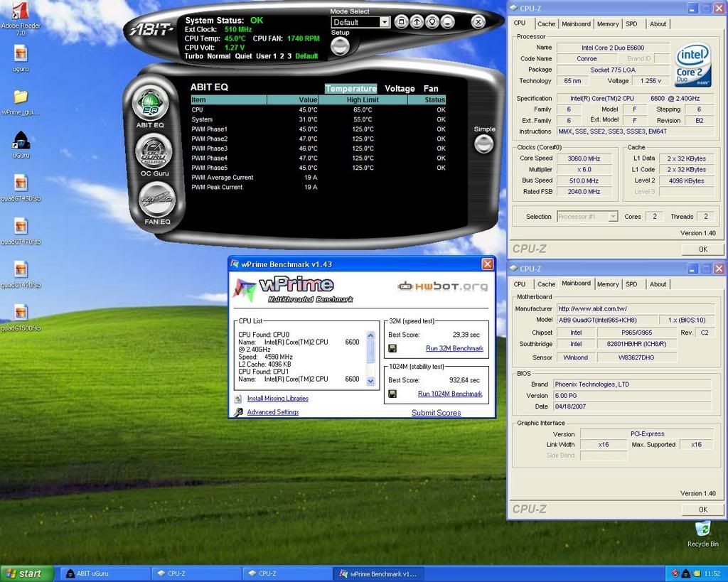728x582 pixels.
Task: Open the About tab in CPU-Z processor window
Action: [658, 24]
